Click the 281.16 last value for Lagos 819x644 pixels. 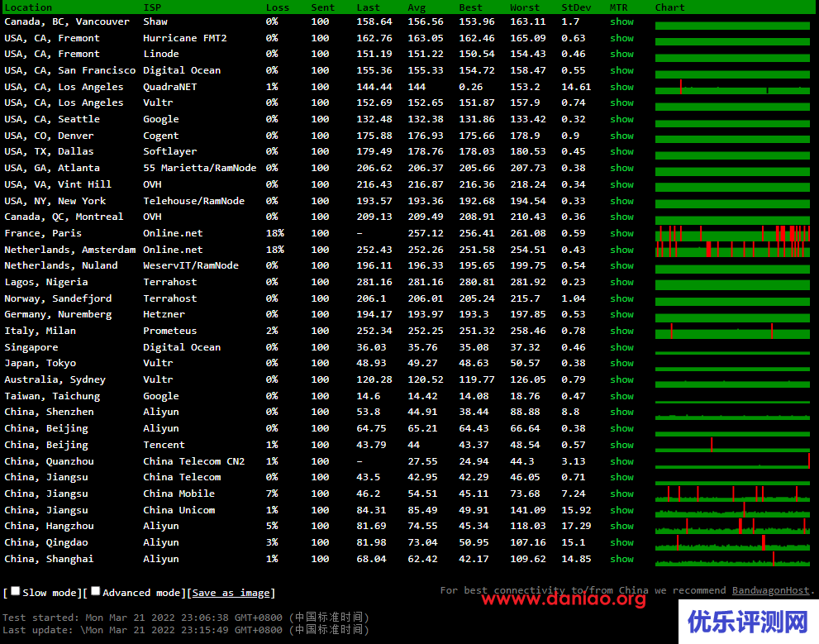(x=374, y=282)
